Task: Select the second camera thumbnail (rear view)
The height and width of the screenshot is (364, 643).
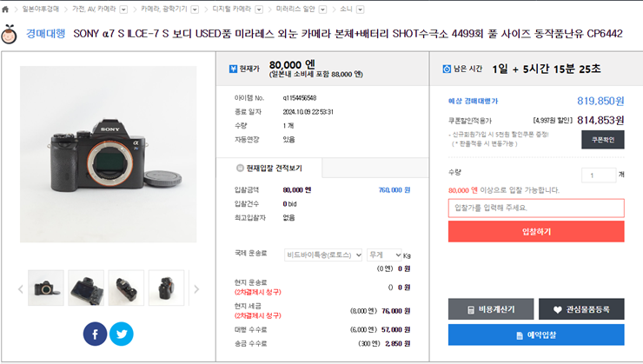Action: click(x=86, y=288)
